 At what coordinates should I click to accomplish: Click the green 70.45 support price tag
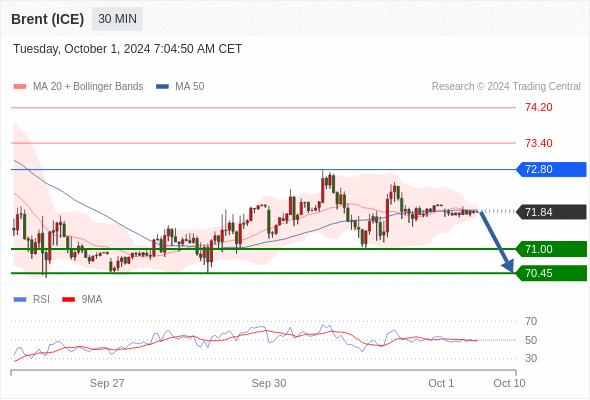pyautogui.click(x=551, y=273)
